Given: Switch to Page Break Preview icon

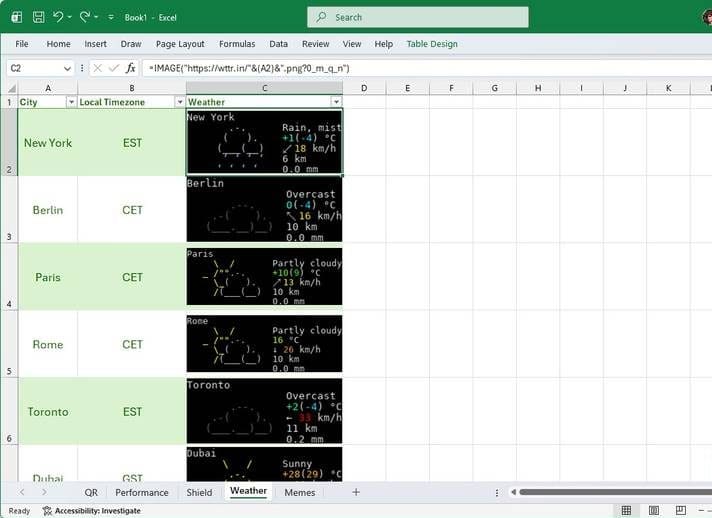Looking at the screenshot, I should click(x=681, y=511).
